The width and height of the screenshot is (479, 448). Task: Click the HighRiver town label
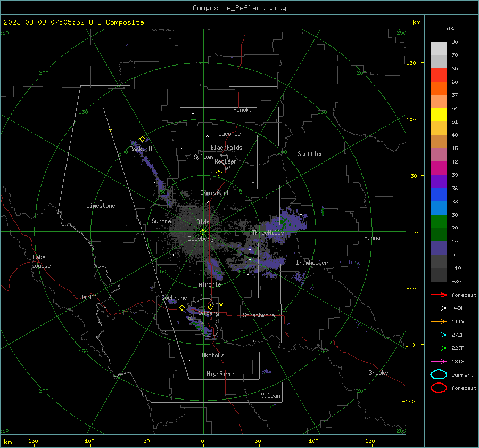coord(221,374)
